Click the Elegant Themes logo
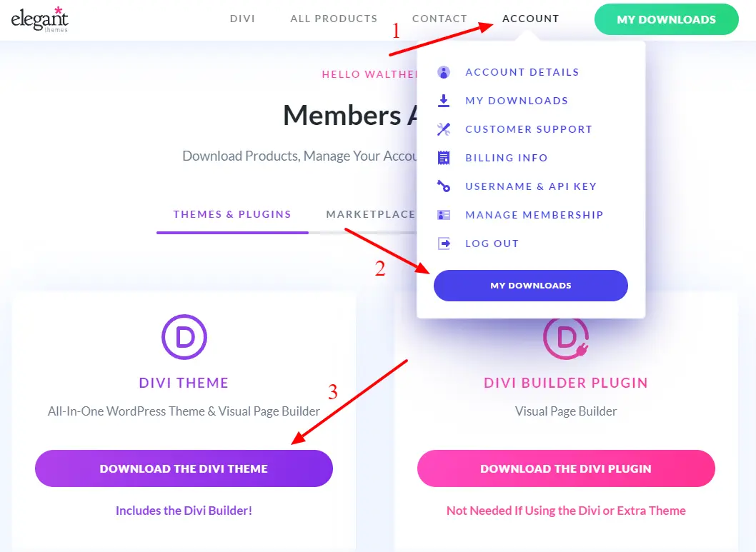This screenshot has height=552, width=756. point(39,19)
